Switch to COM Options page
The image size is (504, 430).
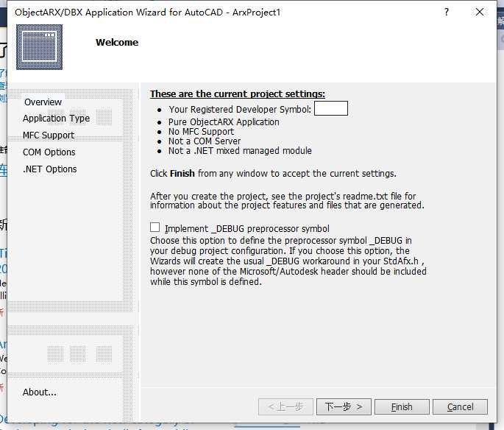(x=49, y=152)
